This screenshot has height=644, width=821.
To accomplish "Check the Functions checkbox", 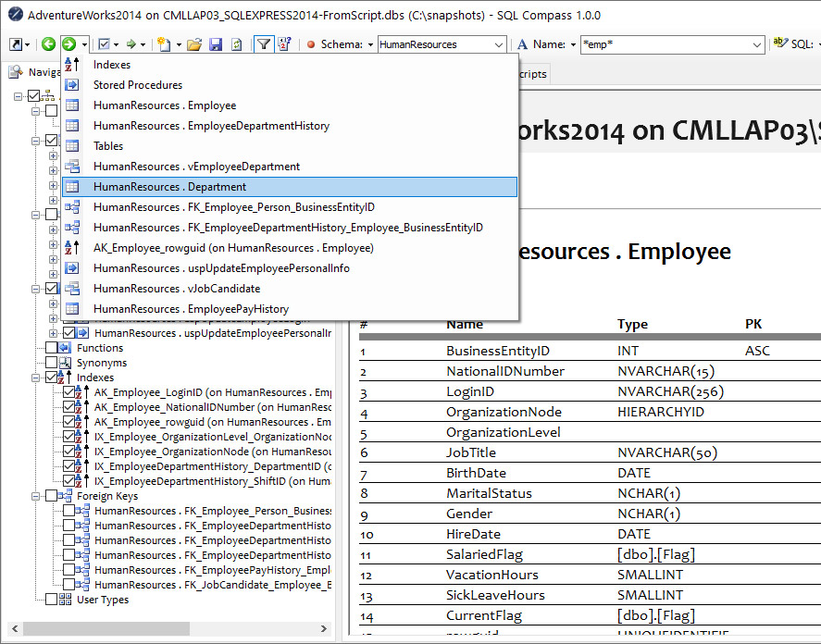I will (x=52, y=348).
